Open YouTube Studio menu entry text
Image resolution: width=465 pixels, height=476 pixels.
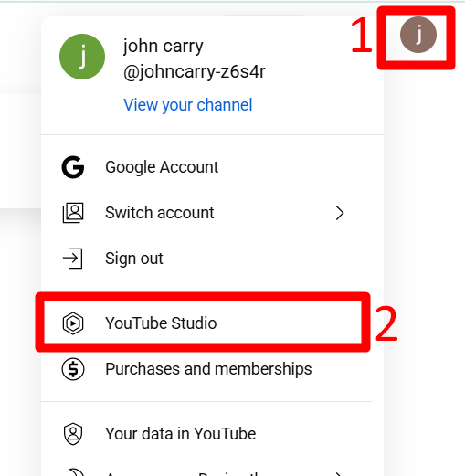point(161,323)
